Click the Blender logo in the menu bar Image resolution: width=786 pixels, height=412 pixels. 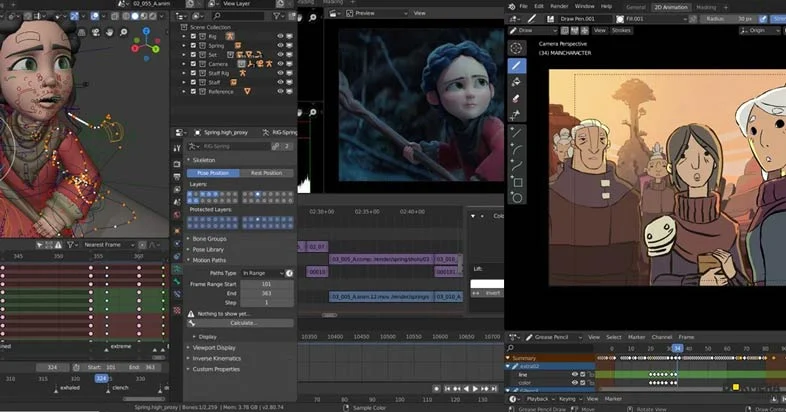511,7
